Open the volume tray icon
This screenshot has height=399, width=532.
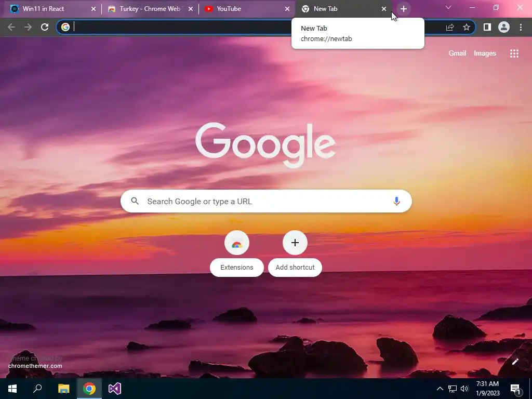point(464,389)
